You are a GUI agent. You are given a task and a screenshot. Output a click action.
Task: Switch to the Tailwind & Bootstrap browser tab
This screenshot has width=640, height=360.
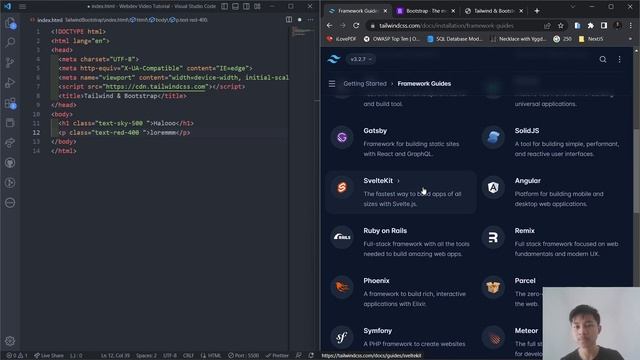tap(493, 11)
